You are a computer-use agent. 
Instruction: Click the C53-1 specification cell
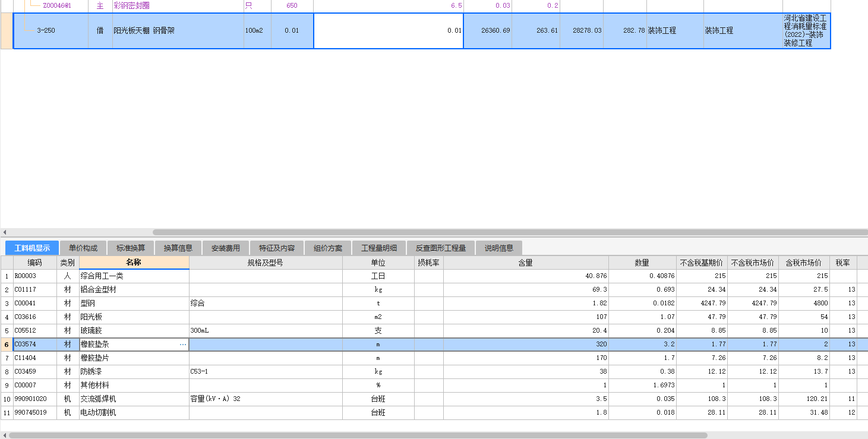(x=266, y=372)
